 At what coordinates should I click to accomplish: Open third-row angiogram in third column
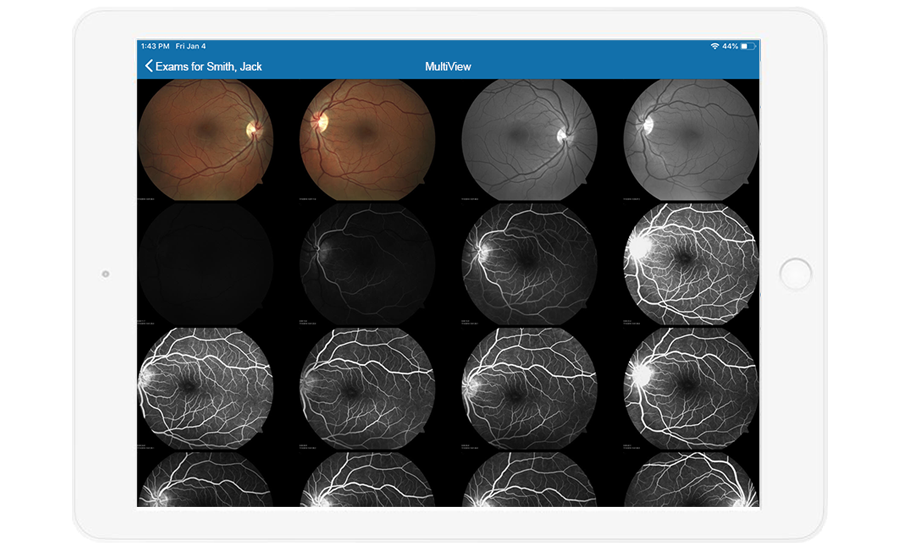click(529, 389)
